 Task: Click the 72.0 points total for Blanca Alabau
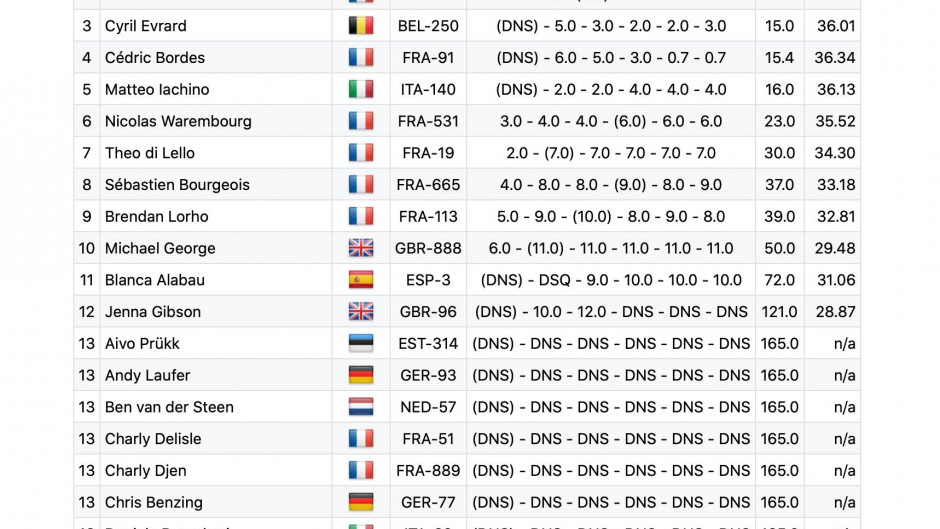[779, 280]
